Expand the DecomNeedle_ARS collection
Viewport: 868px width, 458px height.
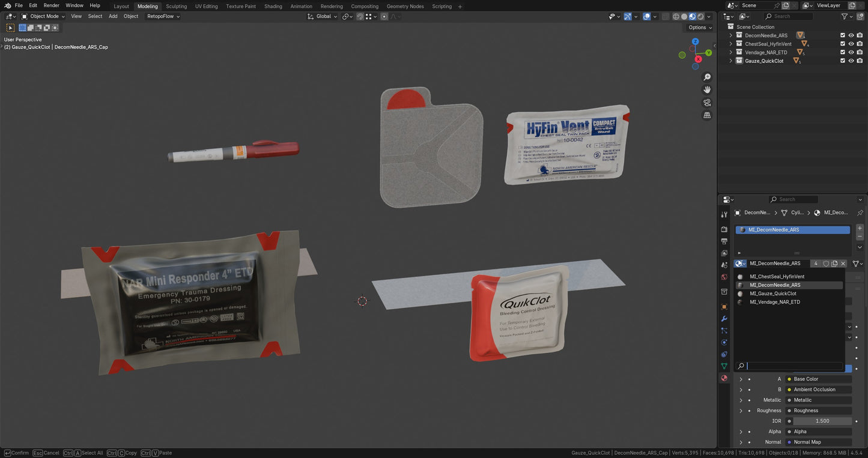730,35
